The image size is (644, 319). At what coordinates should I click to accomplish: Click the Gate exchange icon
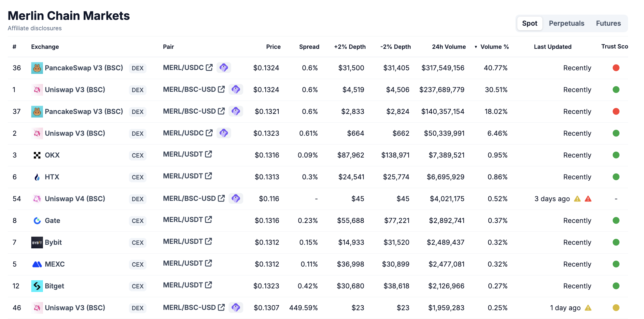coord(37,220)
